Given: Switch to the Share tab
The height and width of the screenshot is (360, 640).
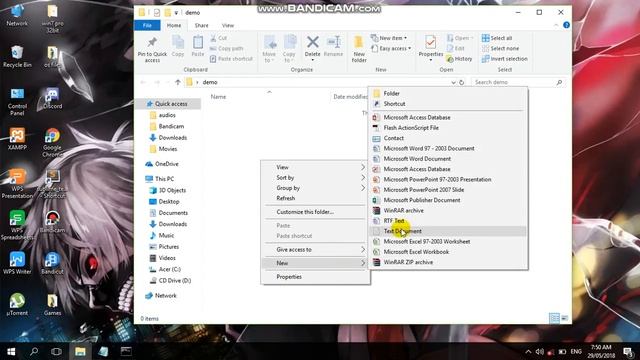Looking at the screenshot, I should 201,25.
